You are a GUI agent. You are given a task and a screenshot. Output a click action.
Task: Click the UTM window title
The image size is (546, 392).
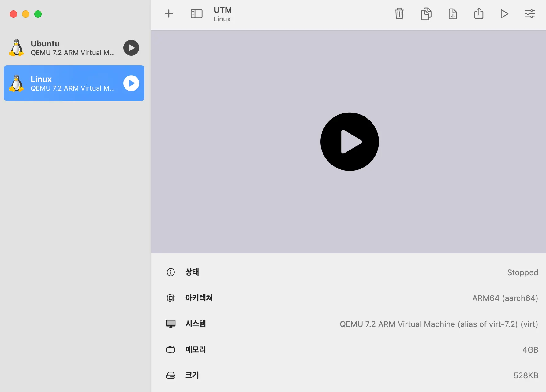(x=223, y=10)
